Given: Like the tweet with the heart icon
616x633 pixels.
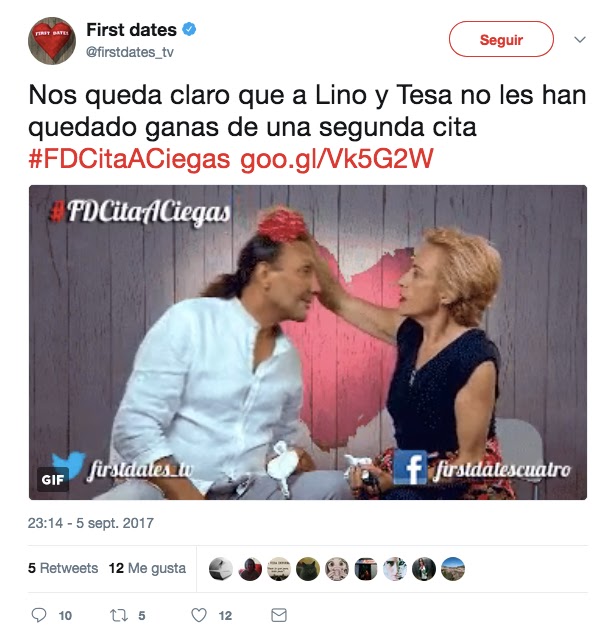Looking at the screenshot, I should pyautogui.click(x=199, y=615).
